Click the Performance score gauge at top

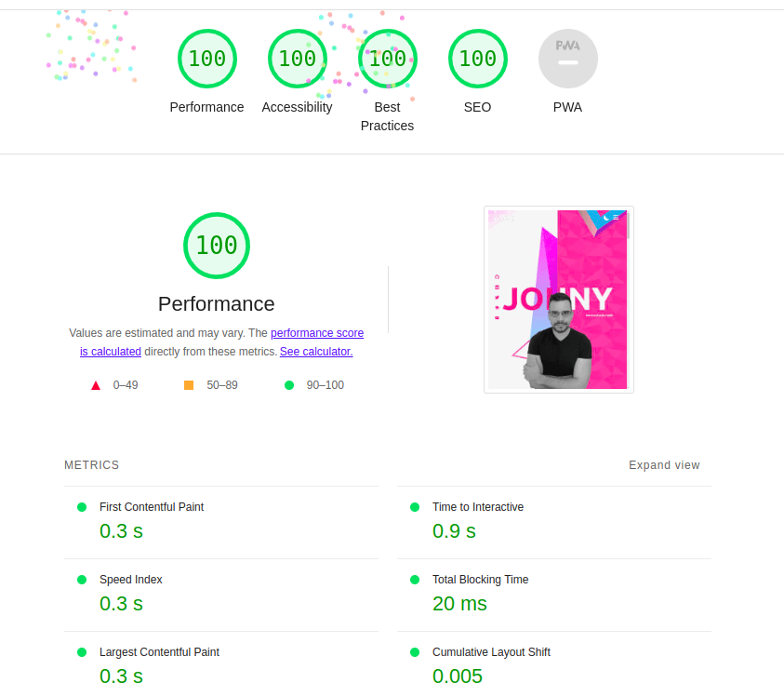coord(206,59)
